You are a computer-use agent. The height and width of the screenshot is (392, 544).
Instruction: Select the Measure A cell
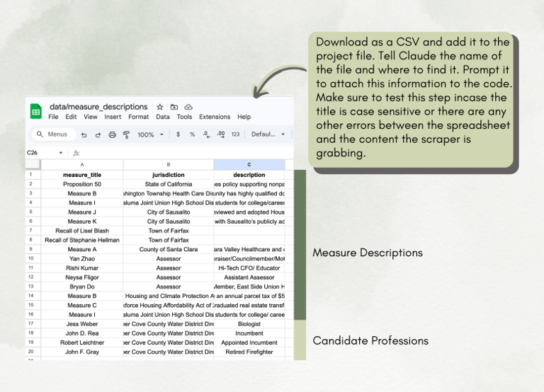(x=82, y=249)
